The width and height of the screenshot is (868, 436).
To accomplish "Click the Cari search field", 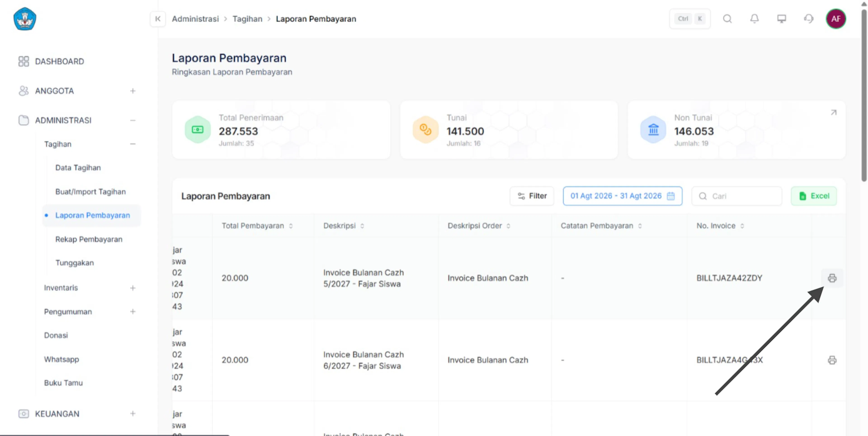I will pos(737,196).
